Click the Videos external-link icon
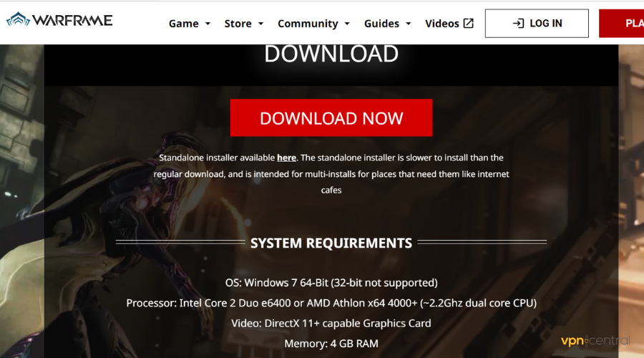 pyautogui.click(x=468, y=24)
